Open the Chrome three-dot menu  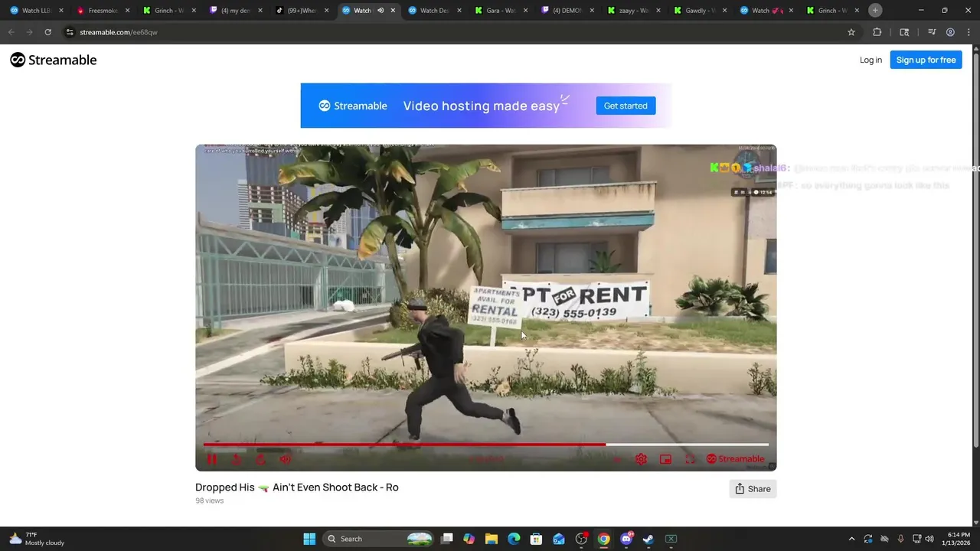click(968, 32)
